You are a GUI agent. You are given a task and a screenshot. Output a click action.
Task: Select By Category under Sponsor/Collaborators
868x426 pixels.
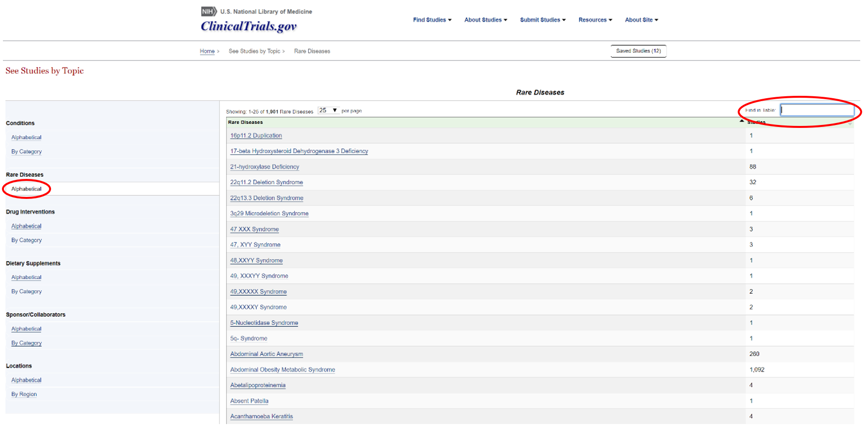(x=26, y=343)
